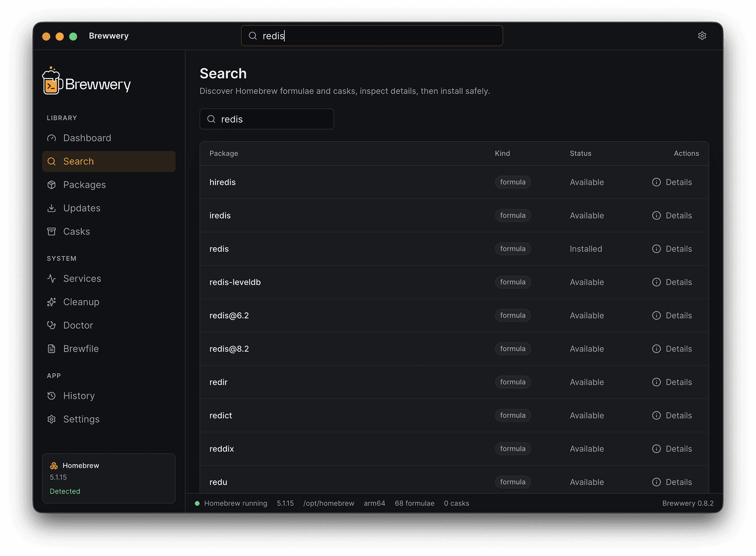
Task: Open Details for redis-leveldb
Action: pos(672,282)
